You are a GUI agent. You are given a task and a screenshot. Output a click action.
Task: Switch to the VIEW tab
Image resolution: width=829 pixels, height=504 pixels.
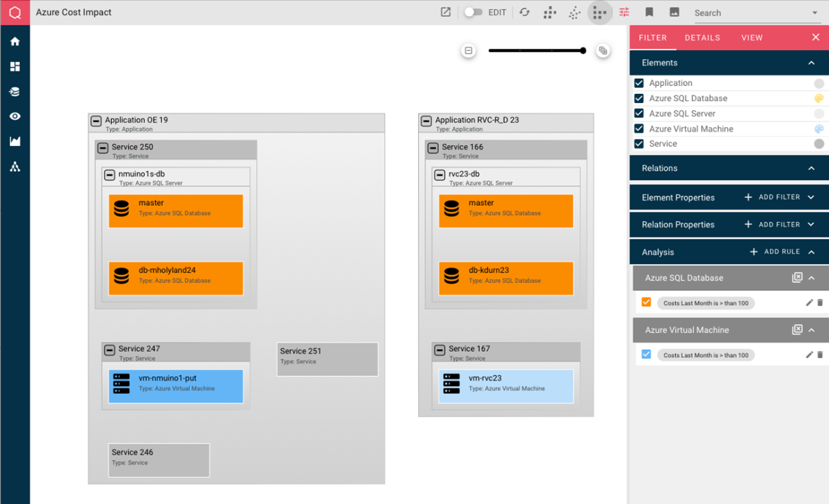[752, 38]
